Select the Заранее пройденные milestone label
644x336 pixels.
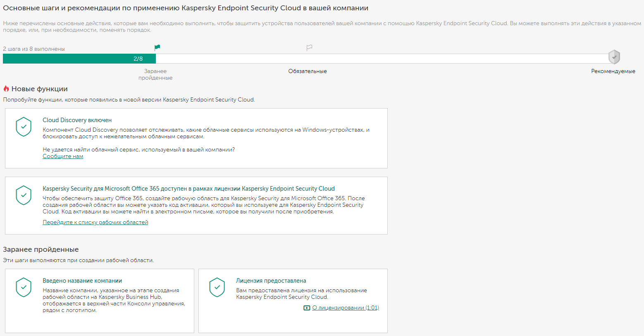(x=155, y=74)
